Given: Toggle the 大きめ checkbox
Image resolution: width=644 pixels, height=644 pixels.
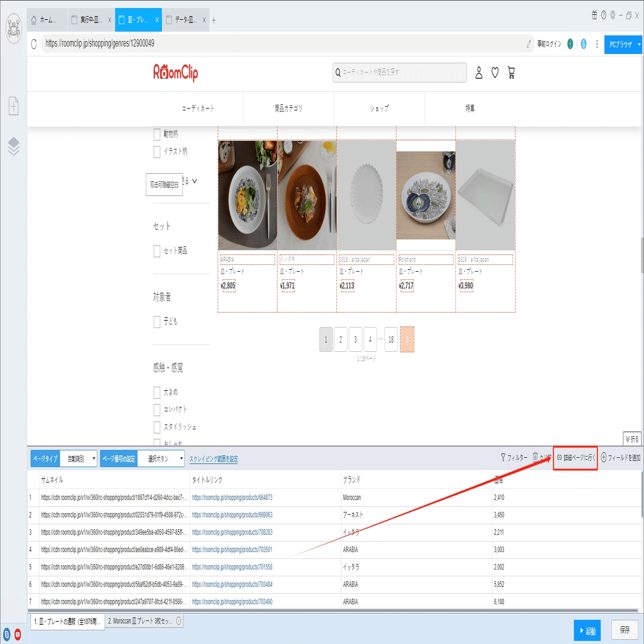Looking at the screenshot, I should point(156,392).
